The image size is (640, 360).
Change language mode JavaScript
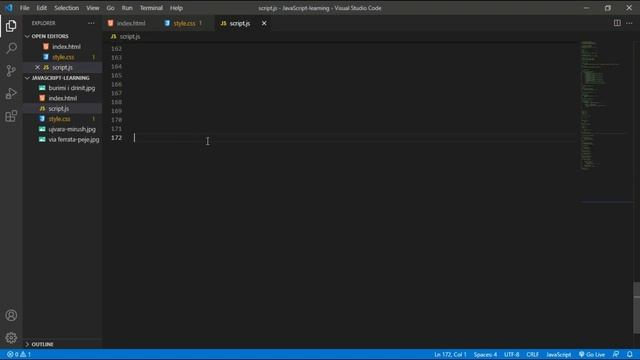click(558, 354)
